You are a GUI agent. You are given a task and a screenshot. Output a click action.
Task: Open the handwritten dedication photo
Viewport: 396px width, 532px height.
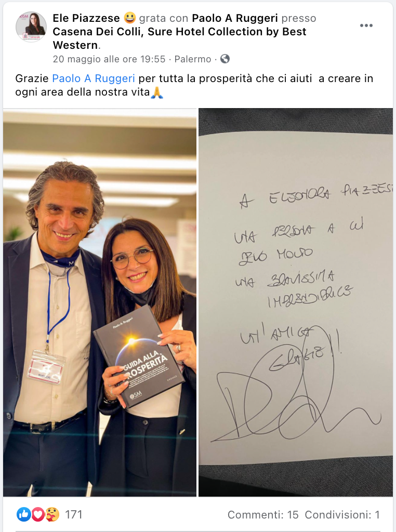pos(296,302)
